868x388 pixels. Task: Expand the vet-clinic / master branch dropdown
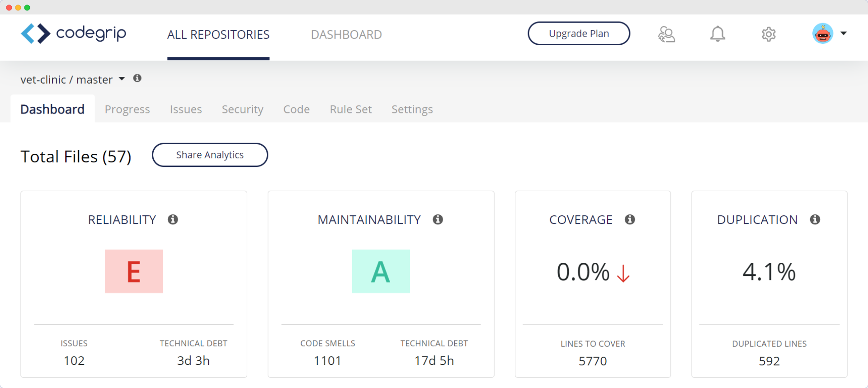click(122, 79)
